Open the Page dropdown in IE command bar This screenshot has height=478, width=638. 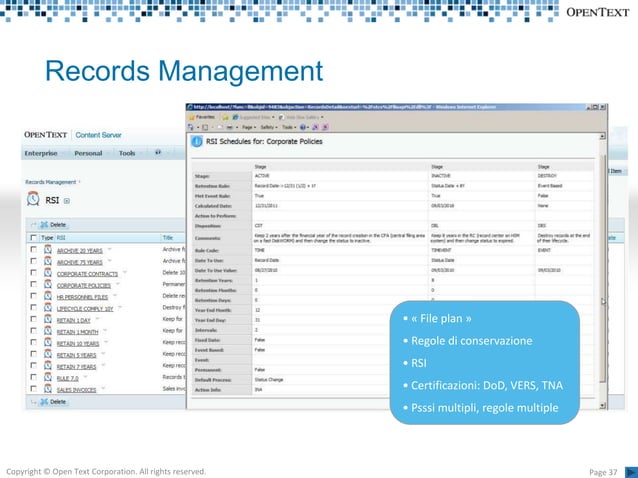click(x=249, y=127)
